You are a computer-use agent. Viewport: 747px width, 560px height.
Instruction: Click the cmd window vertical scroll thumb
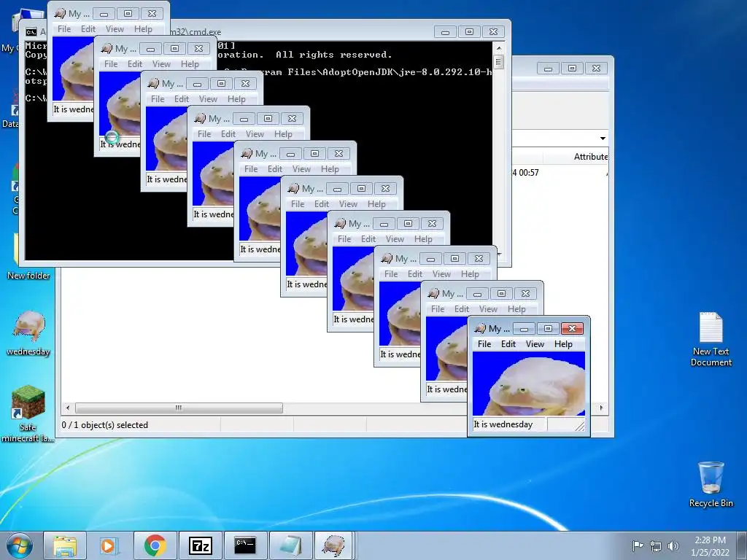pos(498,62)
